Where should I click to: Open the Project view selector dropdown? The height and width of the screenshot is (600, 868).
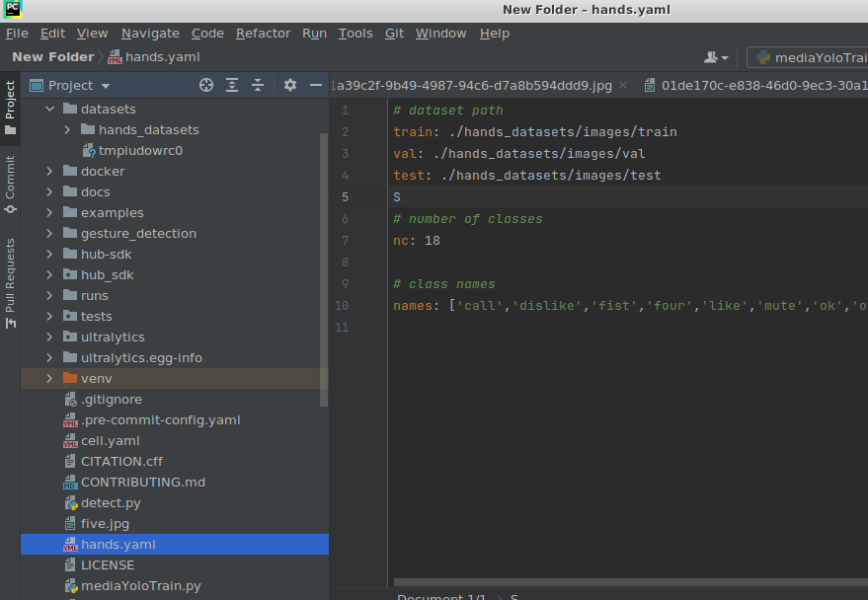click(x=70, y=85)
